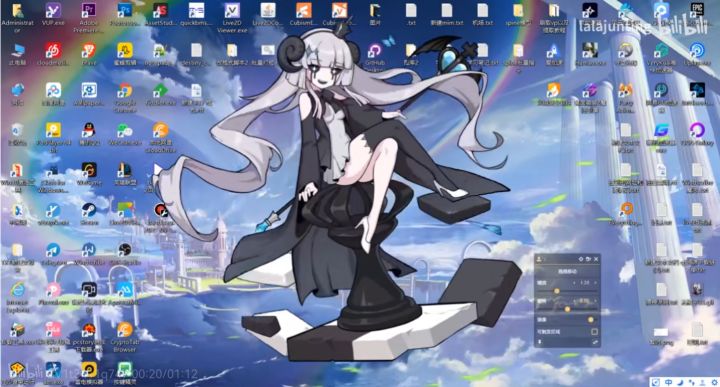Image resolution: width=720 pixels, height=387 pixels.
Task: Open IME bar settings gear
Action: pos(714,382)
